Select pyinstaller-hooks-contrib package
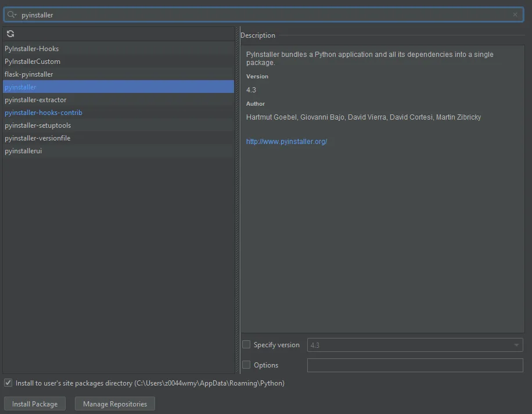This screenshot has height=414, width=532. (118, 113)
